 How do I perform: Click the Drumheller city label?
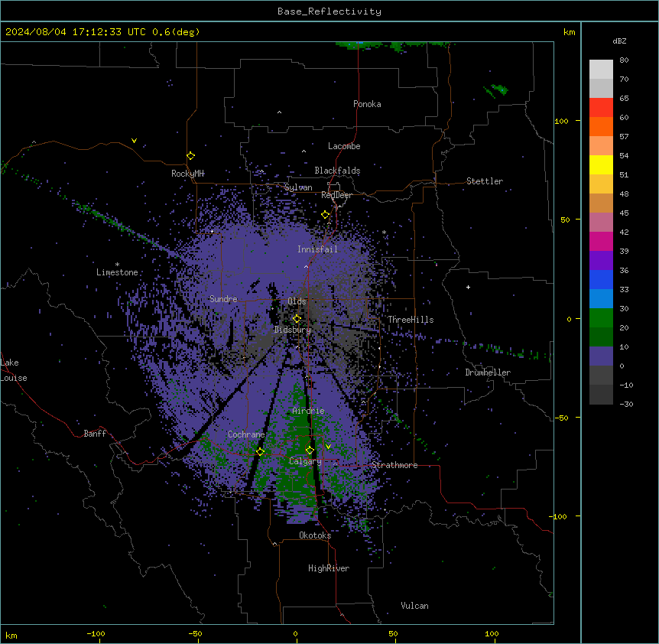tap(488, 372)
